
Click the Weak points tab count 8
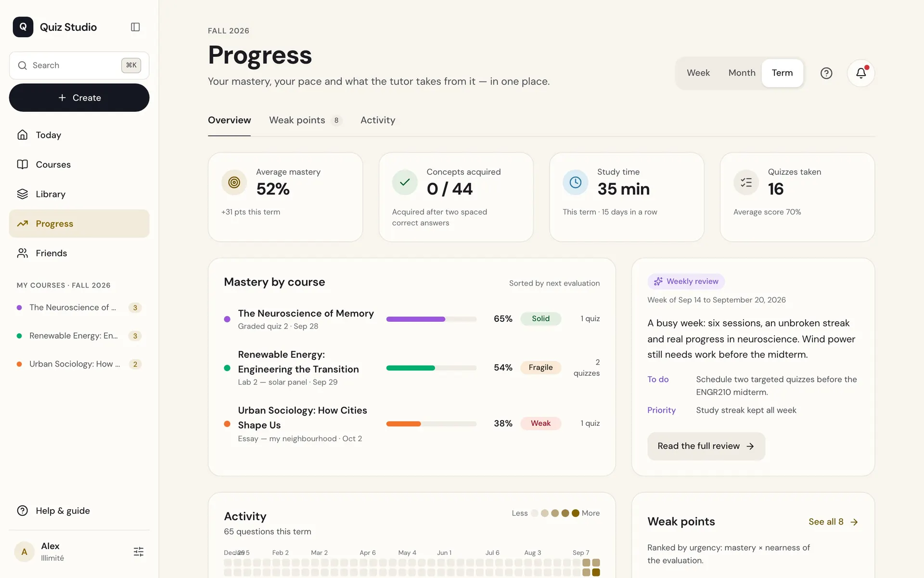click(336, 120)
